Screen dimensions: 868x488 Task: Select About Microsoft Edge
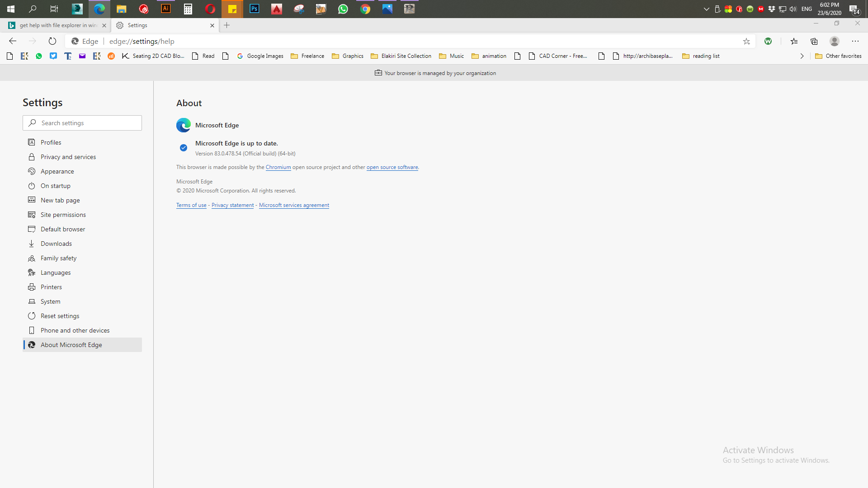tap(82, 345)
